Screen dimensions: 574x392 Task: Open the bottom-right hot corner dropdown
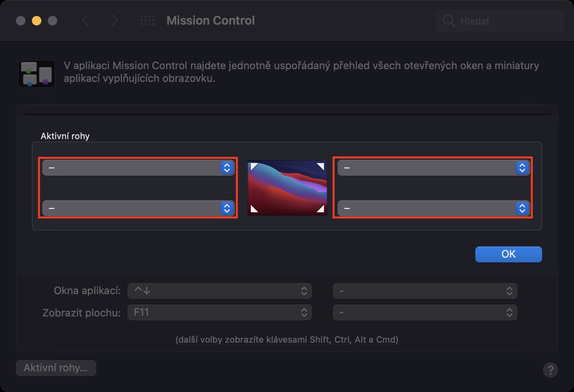[x=433, y=208]
